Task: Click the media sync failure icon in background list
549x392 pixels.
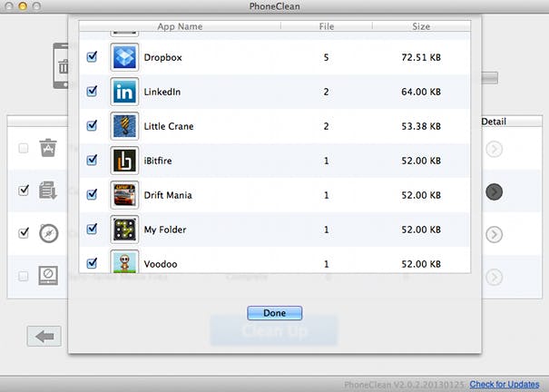Action: tap(48, 276)
